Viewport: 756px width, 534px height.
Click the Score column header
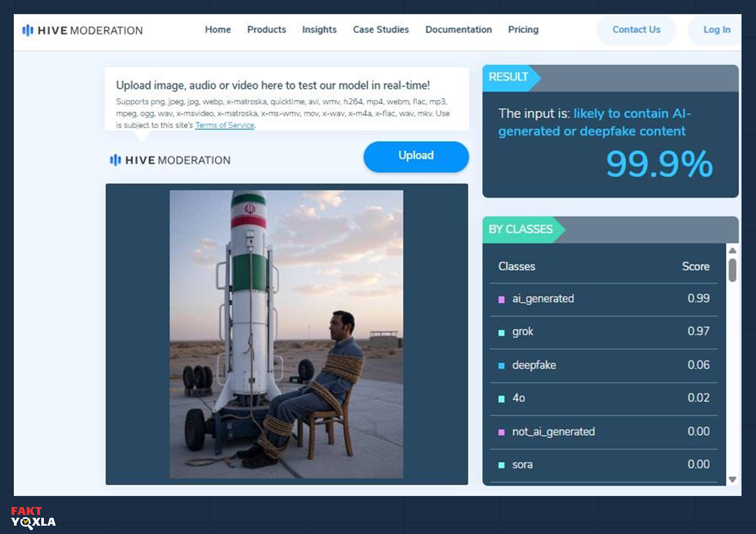tap(696, 267)
